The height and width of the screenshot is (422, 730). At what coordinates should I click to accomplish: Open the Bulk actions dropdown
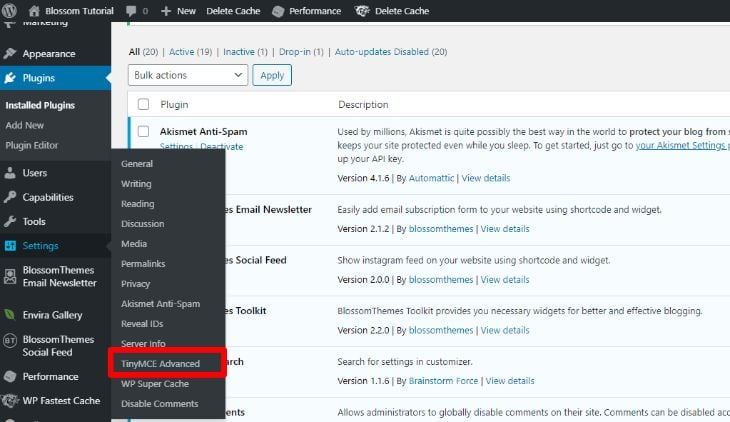coord(188,75)
